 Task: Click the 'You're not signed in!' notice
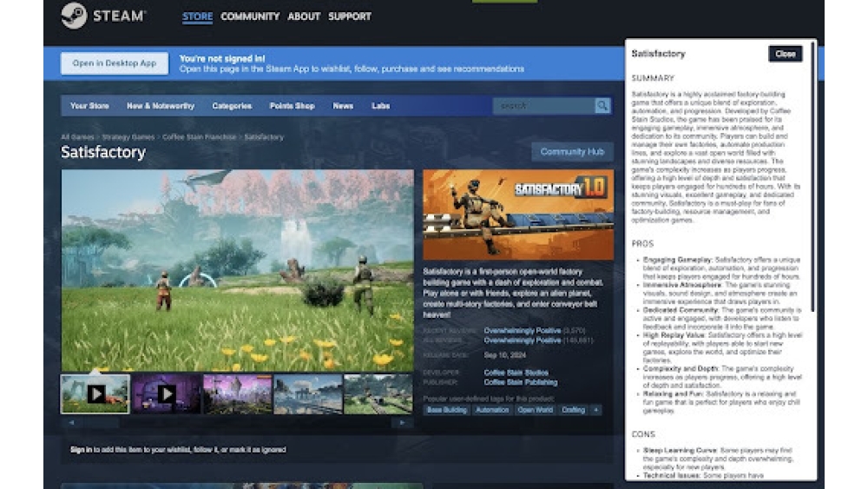[222, 59]
